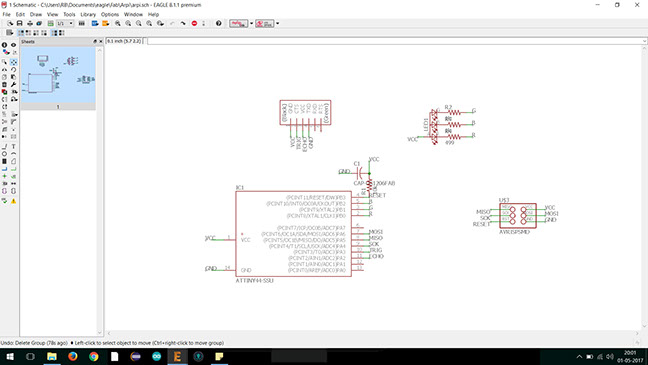
Task: Click the Print toolbar icon
Action: 30,24
